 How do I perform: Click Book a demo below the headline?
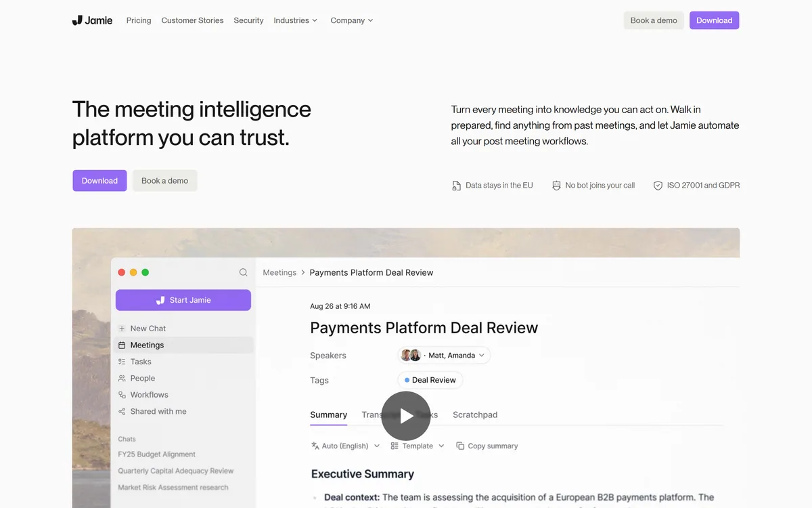coord(164,181)
